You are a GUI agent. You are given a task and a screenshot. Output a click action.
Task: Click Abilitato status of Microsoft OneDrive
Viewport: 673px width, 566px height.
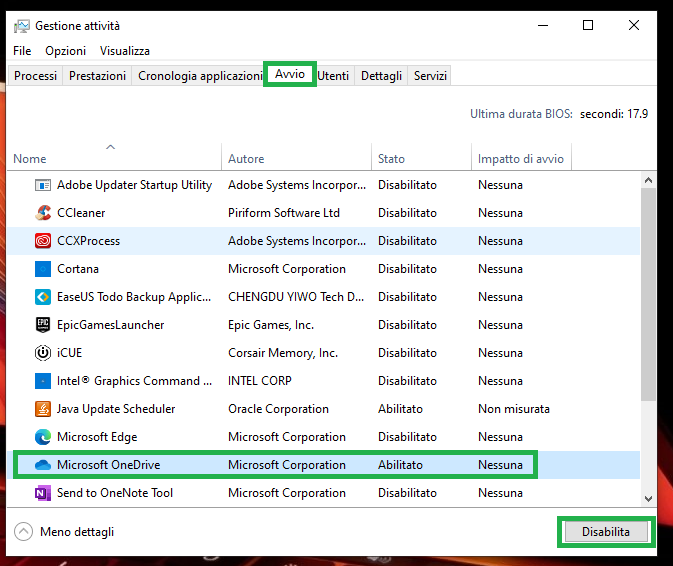pyautogui.click(x=400, y=465)
